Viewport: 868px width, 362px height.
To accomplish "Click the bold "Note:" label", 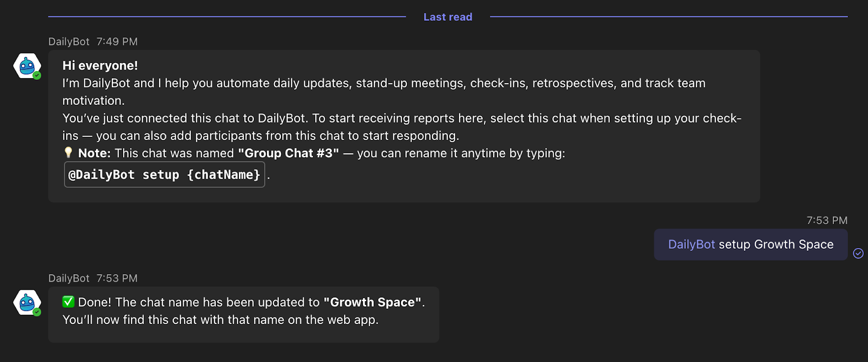I will click(94, 153).
